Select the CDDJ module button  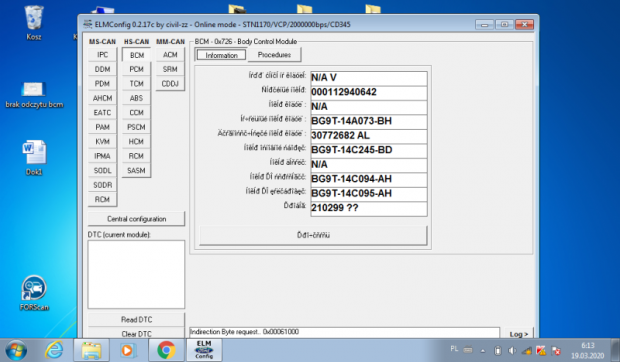pyautogui.click(x=170, y=84)
